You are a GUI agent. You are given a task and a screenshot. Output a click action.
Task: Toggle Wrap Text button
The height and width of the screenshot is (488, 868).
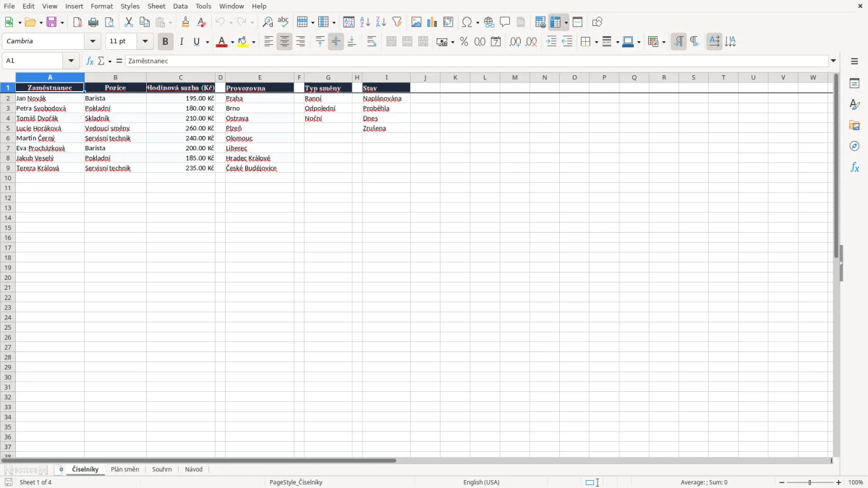coord(372,42)
